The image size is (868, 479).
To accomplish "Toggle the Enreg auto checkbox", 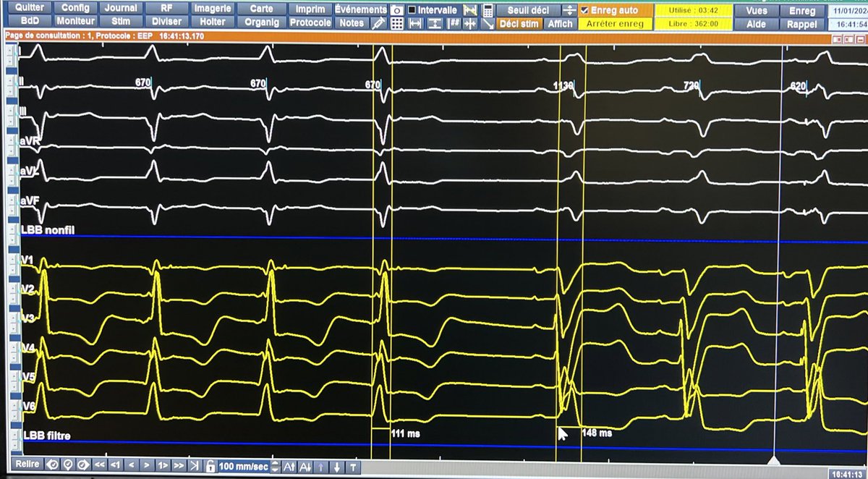I will click(x=584, y=10).
